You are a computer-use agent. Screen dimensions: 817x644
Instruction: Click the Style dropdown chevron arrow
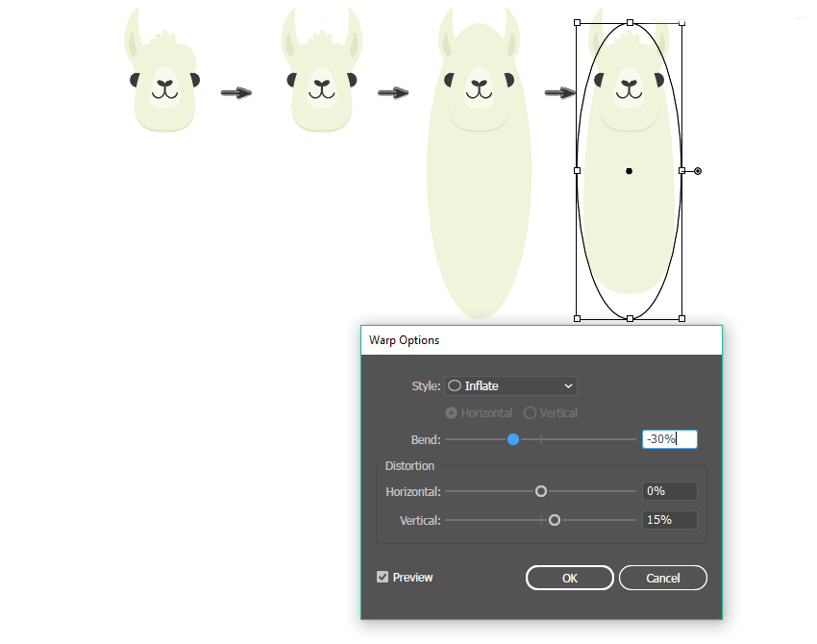point(568,386)
